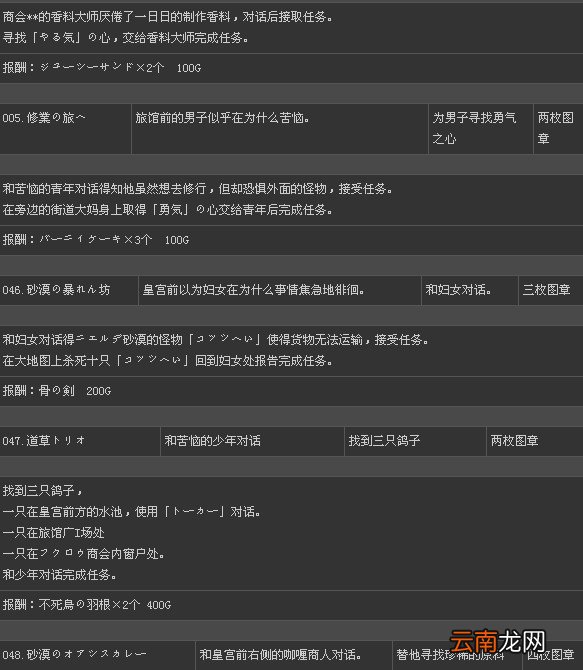Click the line 一只在フクロウ商会内窗户处
Screen dimensions: 583x670
(84, 554)
